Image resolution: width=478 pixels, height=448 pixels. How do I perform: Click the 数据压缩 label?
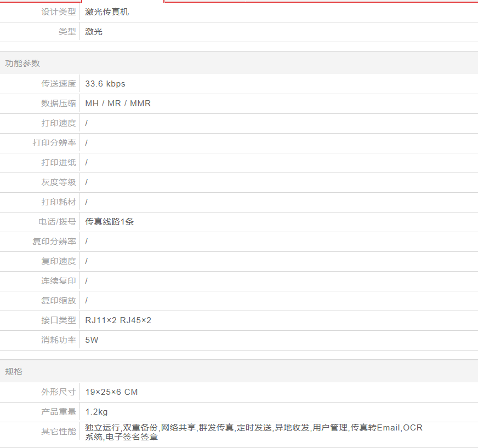[x=59, y=104]
